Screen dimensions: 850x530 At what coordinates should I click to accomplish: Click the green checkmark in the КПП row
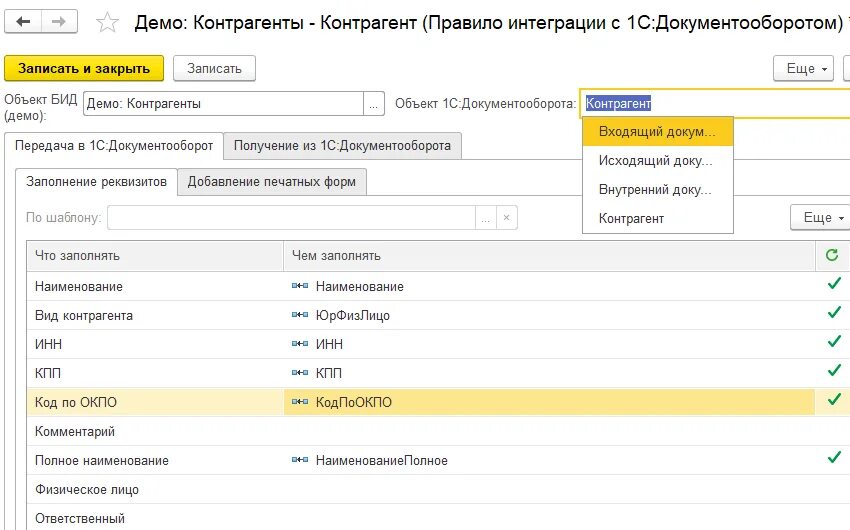[x=834, y=371]
